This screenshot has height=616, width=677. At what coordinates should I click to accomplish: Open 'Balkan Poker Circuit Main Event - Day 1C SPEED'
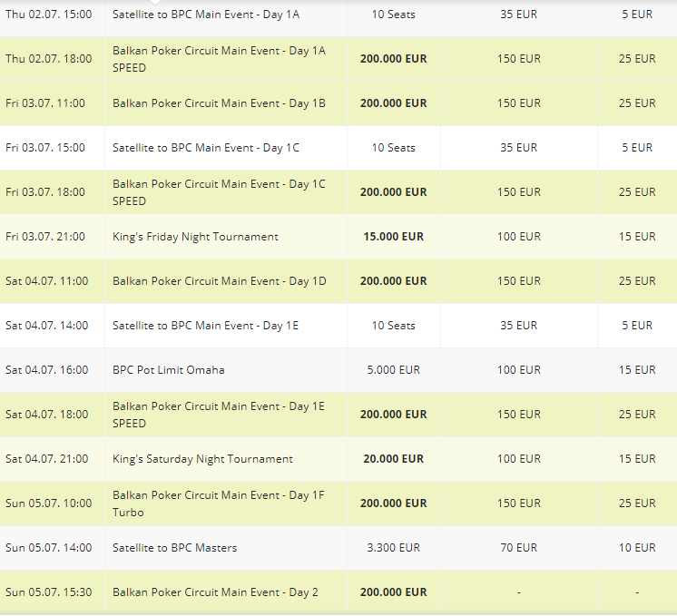pos(219,192)
